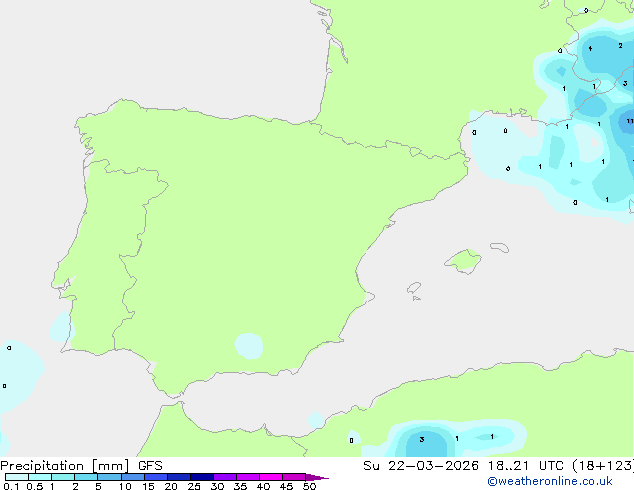Click Ibiza island on the map
This screenshot has width=634, height=490.
click(414, 288)
